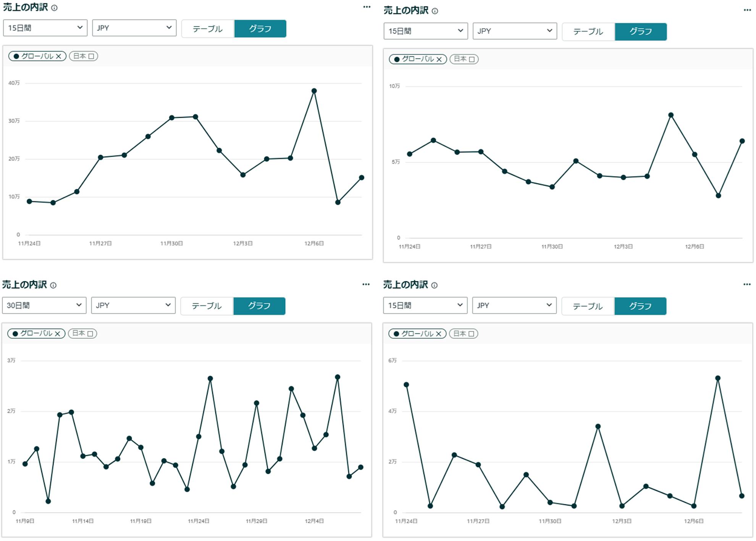This screenshot has width=756, height=541.
Task: Remove グローバル series in top-left chart
Action: point(59,56)
